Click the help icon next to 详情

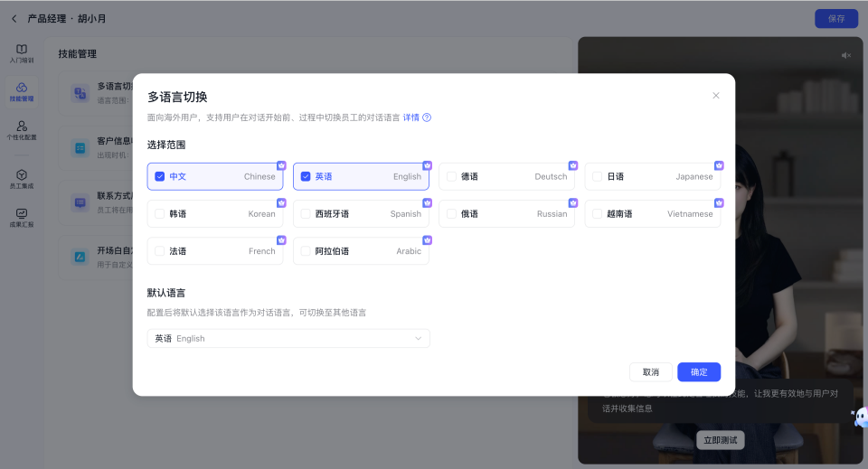[x=427, y=117]
